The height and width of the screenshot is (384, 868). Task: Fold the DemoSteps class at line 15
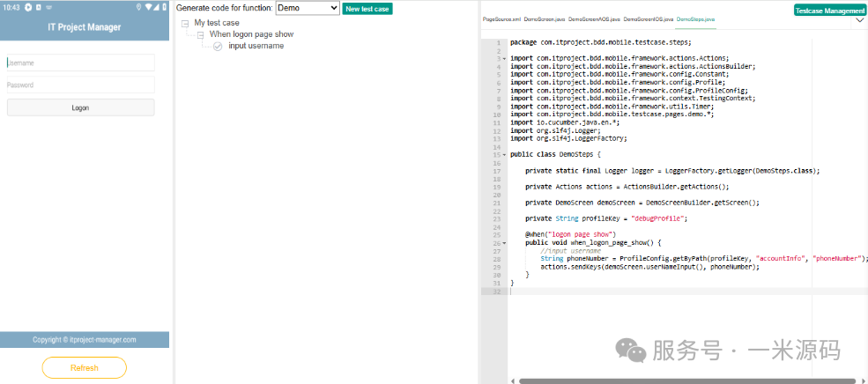point(504,155)
